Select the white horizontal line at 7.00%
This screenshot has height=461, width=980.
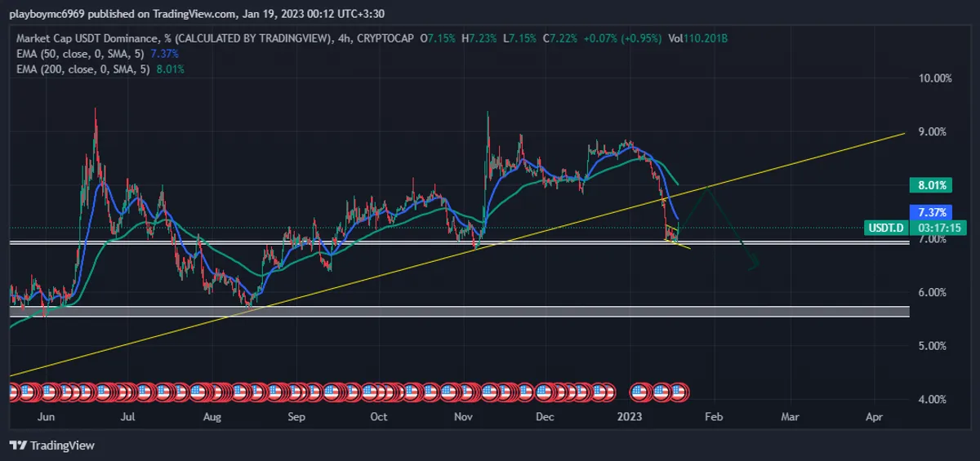pos(327,242)
